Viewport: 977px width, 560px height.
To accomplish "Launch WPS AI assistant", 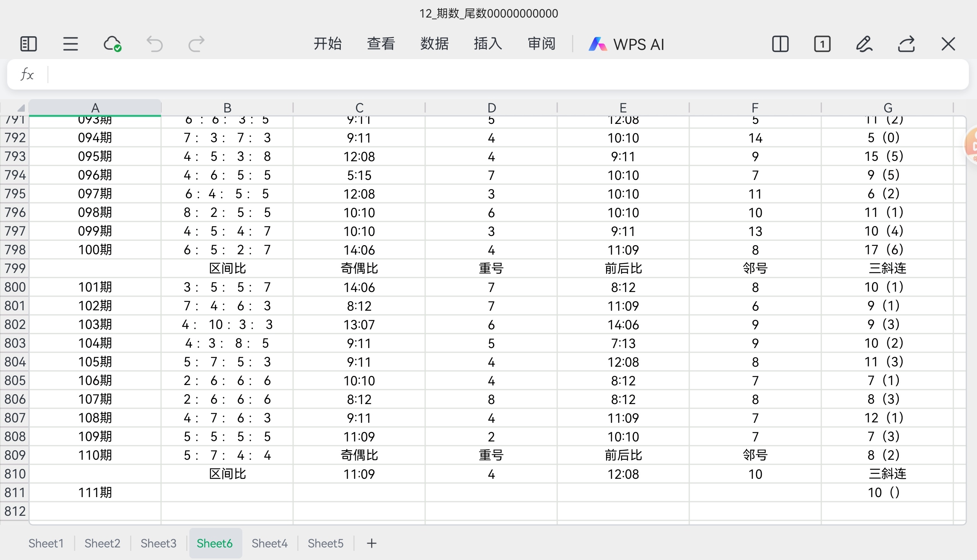I will click(627, 44).
